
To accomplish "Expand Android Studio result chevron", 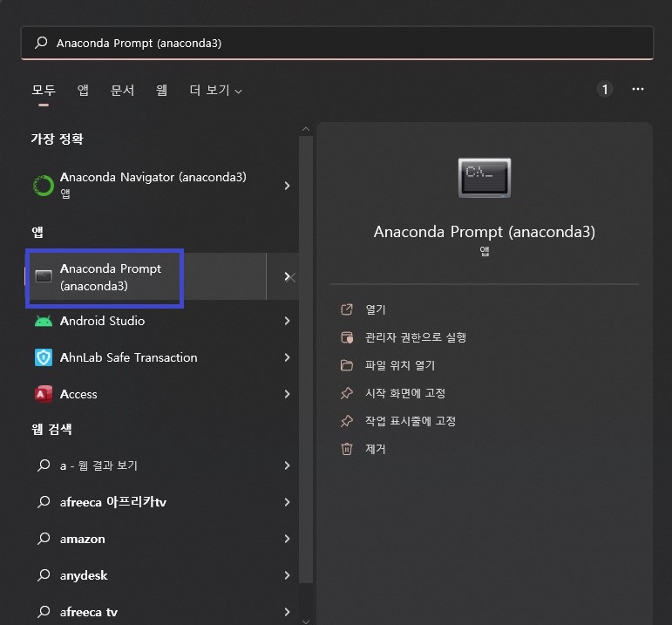I will (x=287, y=321).
